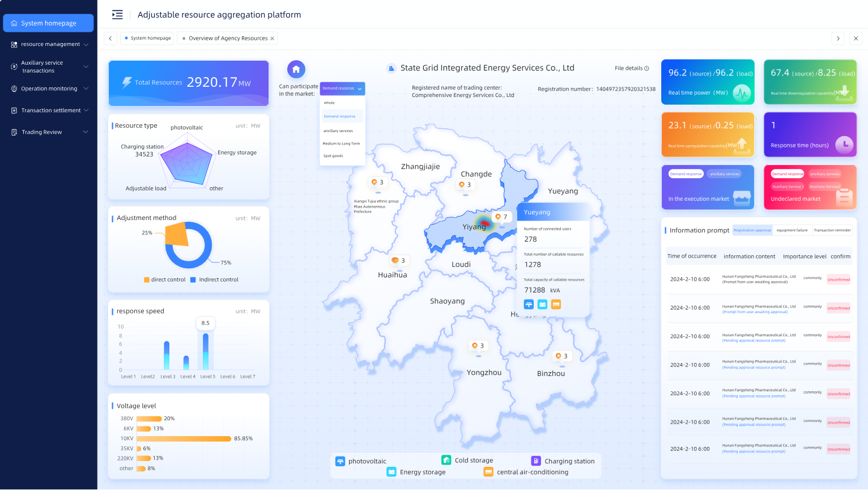Image resolution: width=868 pixels, height=490 pixels.
Task: Expand the resource management sidebar menu
Action: click(49, 44)
